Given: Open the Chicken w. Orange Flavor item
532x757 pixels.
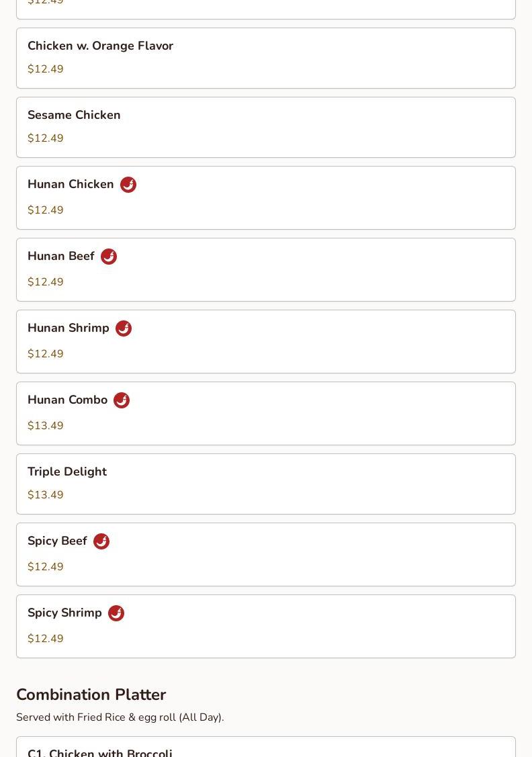Looking at the screenshot, I should coord(100,46).
